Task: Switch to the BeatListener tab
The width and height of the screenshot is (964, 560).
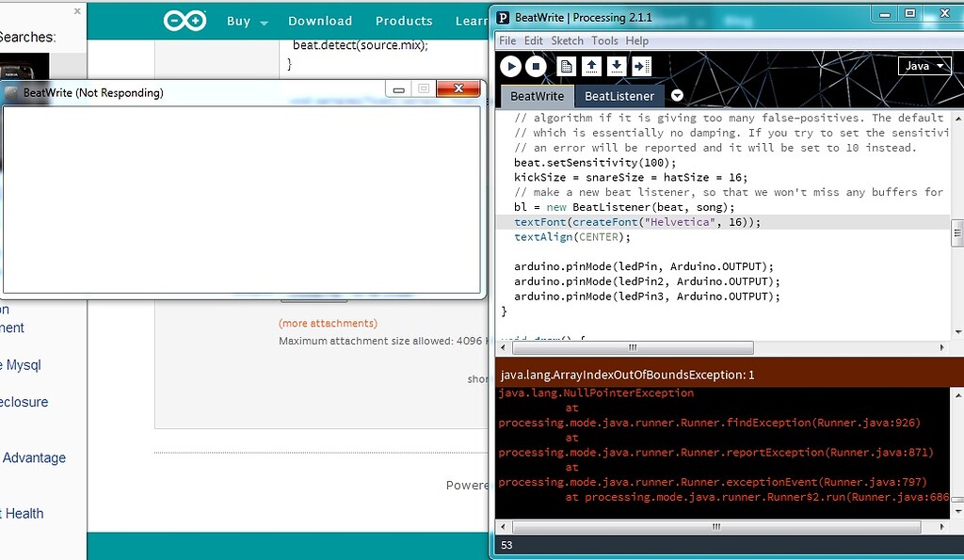Action: (619, 95)
